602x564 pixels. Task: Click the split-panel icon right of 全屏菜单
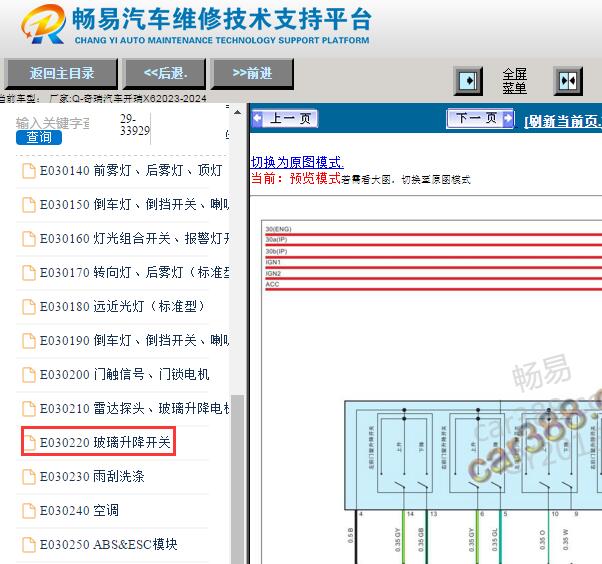[568, 81]
